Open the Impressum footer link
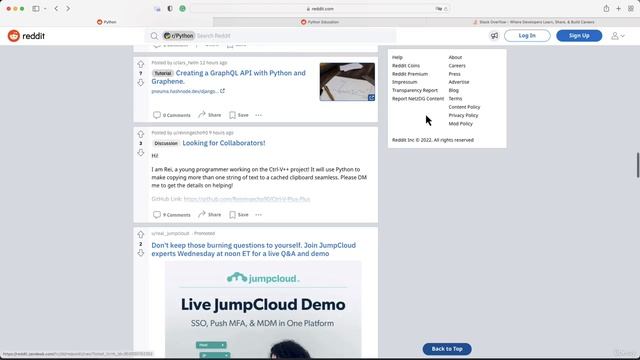The width and height of the screenshot is (640, 360). click(404, 82)
